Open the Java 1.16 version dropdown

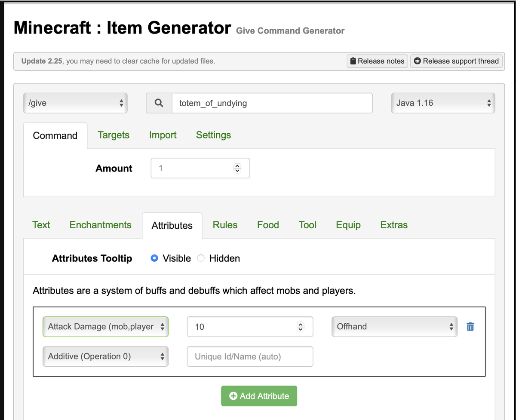pos(443,103)
